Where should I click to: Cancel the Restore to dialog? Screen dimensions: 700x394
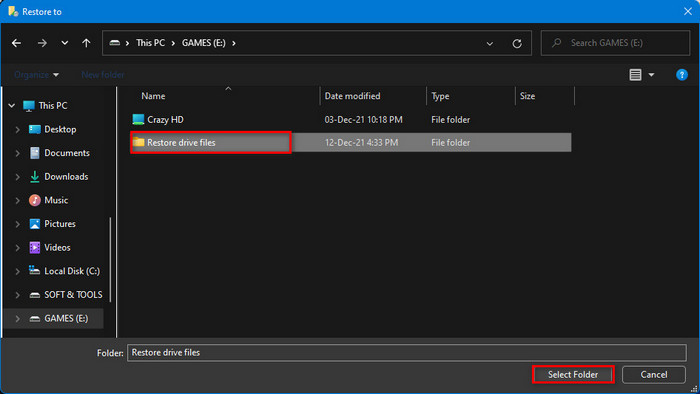(654, 375)
